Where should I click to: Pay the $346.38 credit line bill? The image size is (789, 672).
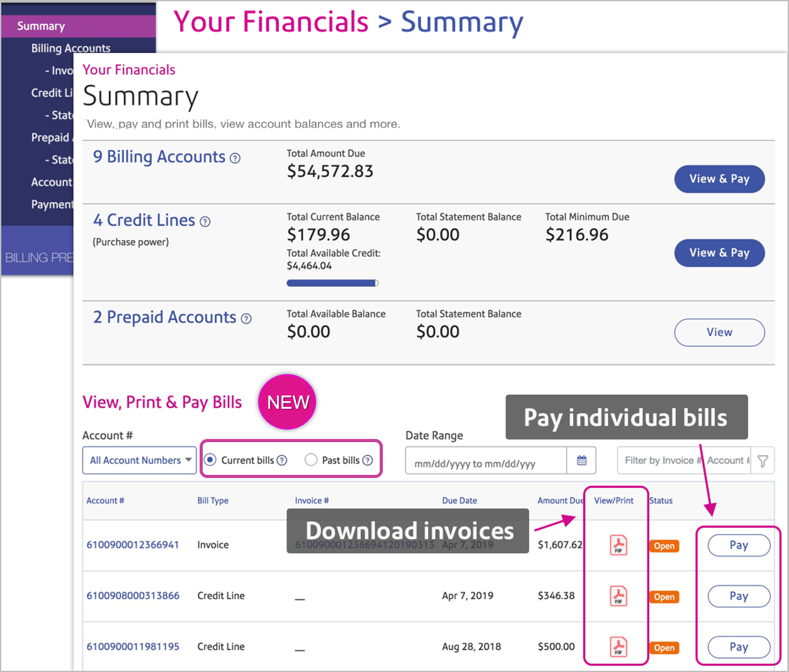(x=739, y=596)
